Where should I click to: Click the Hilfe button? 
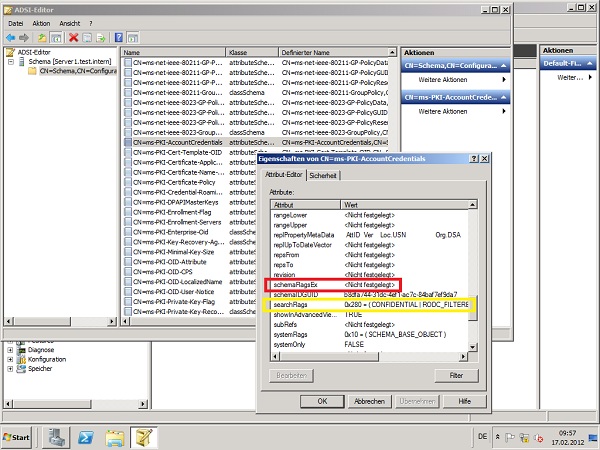464,401
